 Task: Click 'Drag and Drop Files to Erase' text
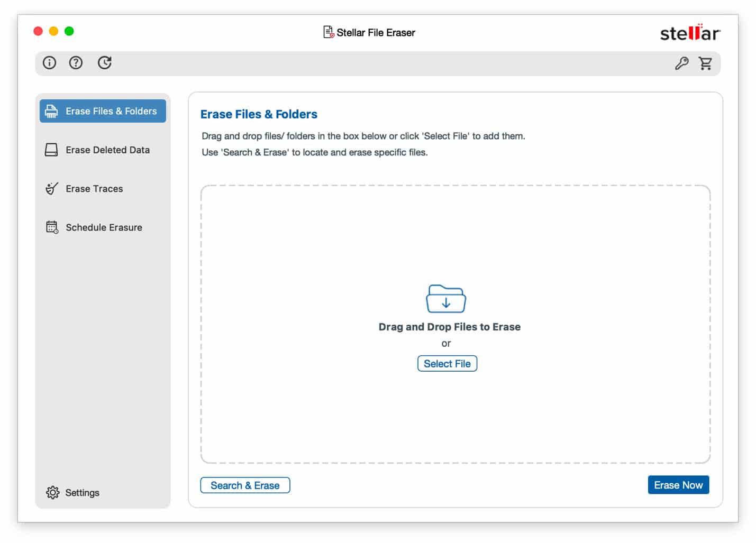coord(450,327)
